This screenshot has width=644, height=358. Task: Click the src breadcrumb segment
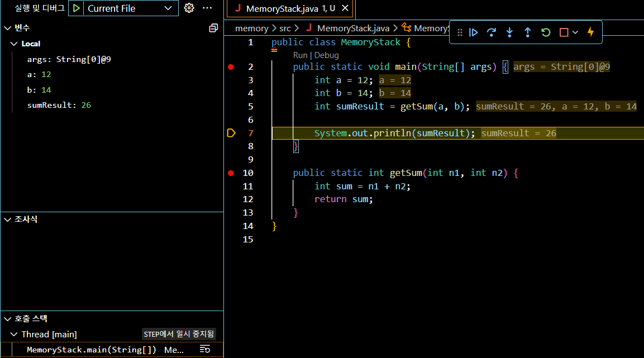(x=285, y=28)
